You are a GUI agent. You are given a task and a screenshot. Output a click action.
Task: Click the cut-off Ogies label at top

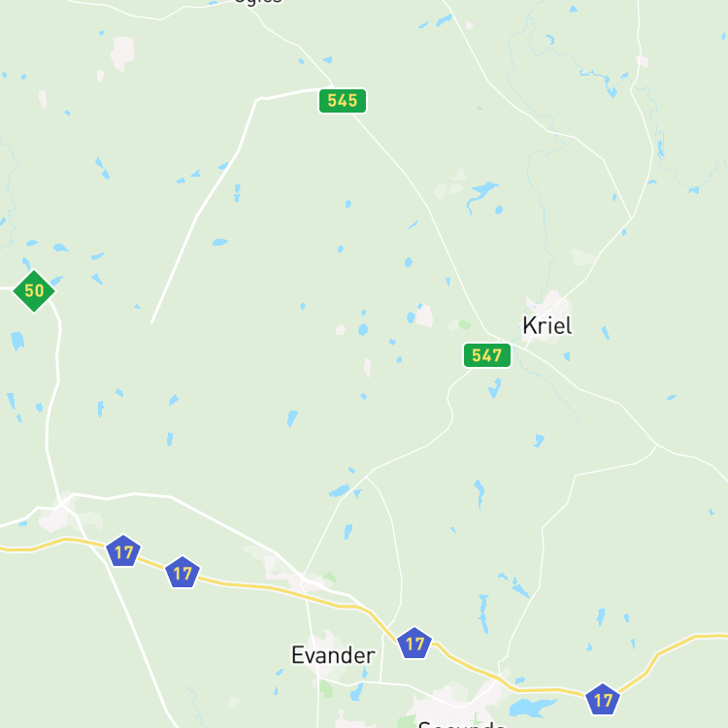(258, 2)
